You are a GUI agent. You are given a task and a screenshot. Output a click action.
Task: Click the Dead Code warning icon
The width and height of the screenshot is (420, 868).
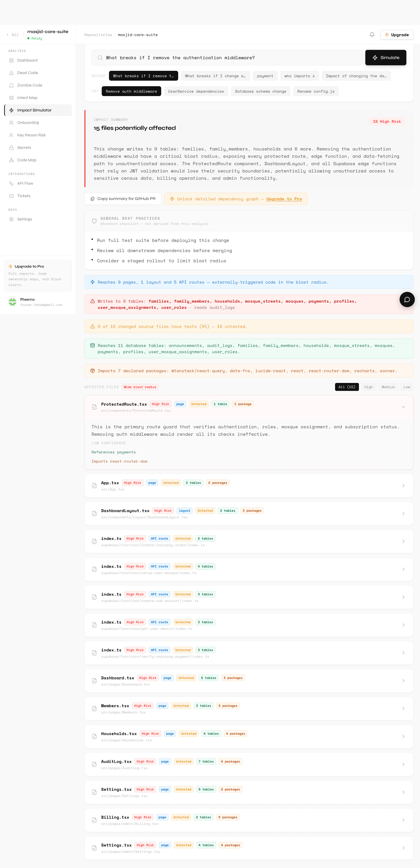point(11,73)
